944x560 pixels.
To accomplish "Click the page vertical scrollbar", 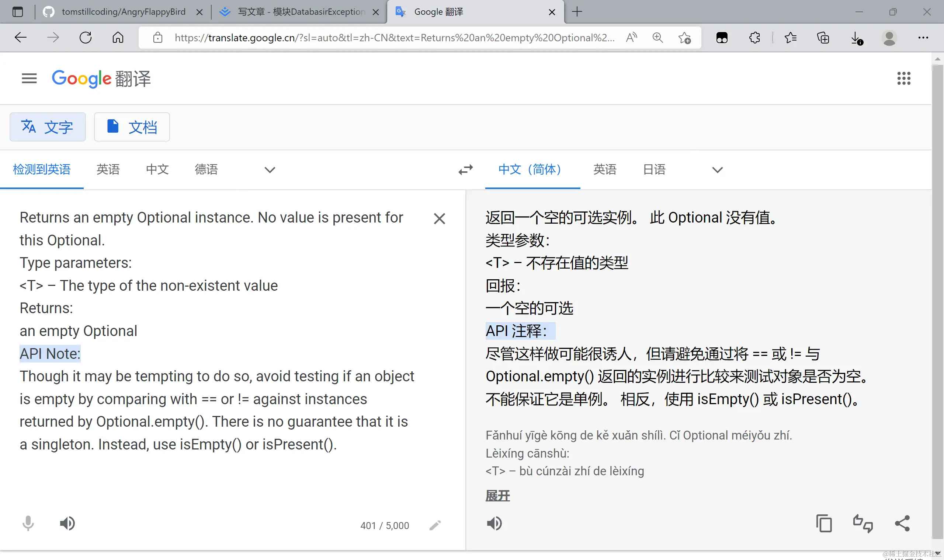I will coord(937,302).
